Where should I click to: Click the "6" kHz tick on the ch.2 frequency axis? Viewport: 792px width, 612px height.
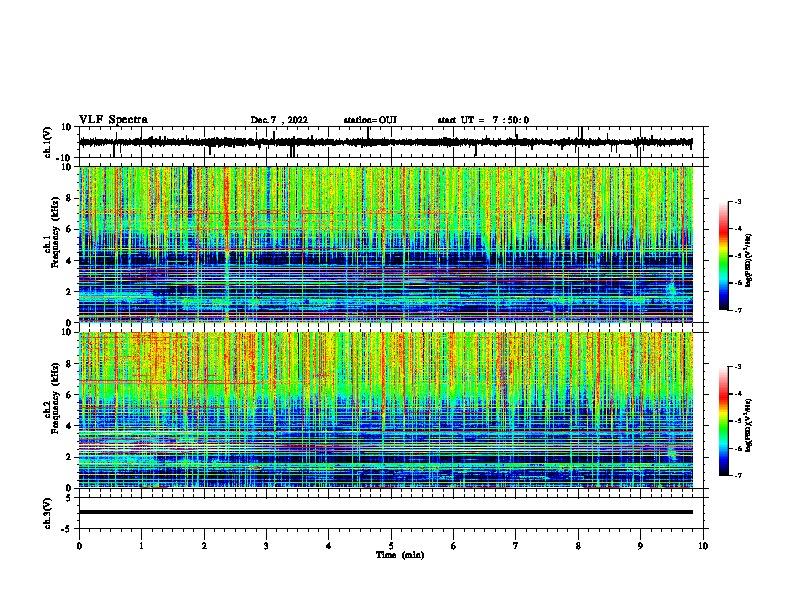[x=70, y=394]
